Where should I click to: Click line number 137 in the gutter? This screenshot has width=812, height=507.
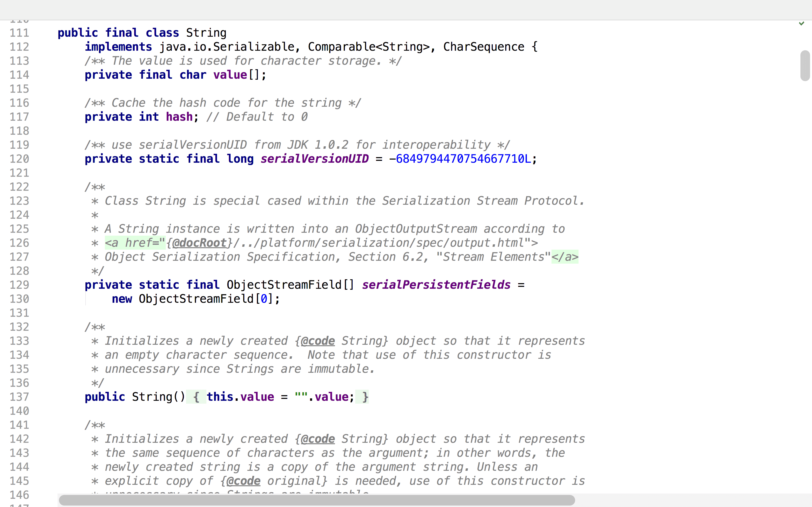[x=20, y=397]
